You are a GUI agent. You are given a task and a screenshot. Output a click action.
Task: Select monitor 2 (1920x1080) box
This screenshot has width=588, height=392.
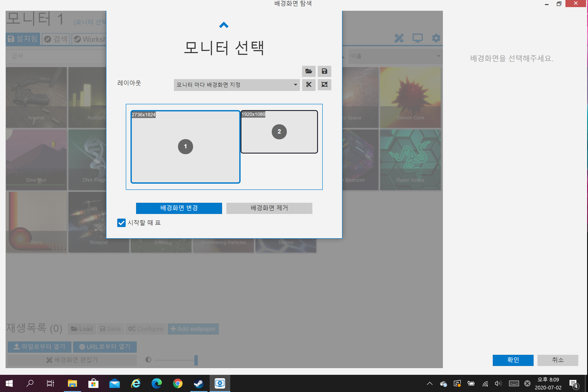[x=279, y=132]
